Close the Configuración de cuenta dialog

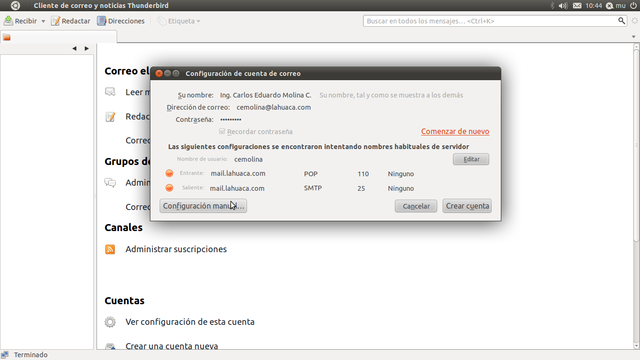pyautogui.click(x=159, y=73)
